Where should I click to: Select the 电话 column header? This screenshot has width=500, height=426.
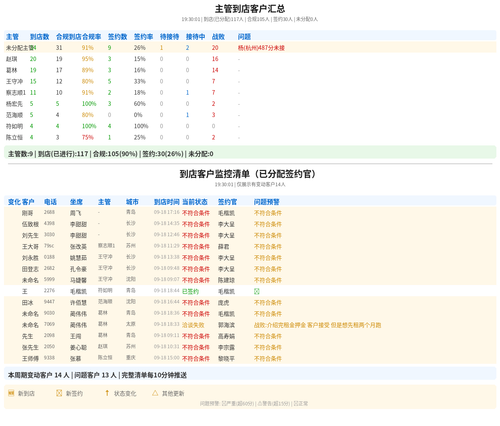[x=50, y=202]
